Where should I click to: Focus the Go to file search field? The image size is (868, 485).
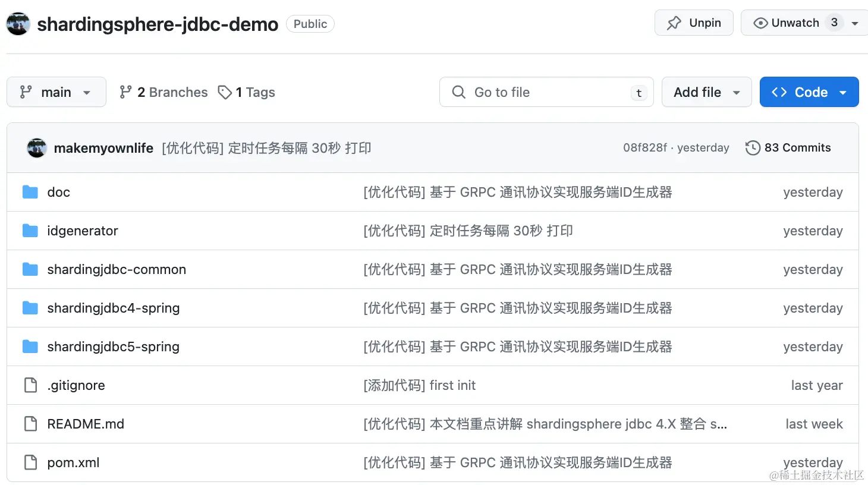546,92
